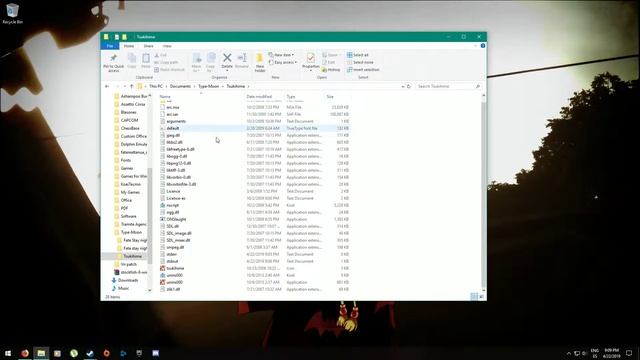Expand the address bar history dropdown
This screenshot has width=640, height=360.
pyautogui.click(x=403, y=87)
